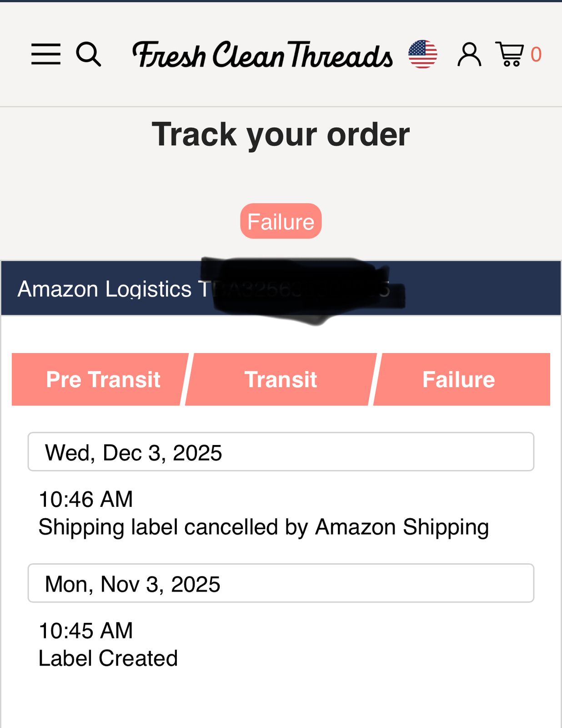Image resolution: width=562 pixels, height=728 pixels.
Task: Click the magnifying glass search icon
Action: tap(88, 54)
